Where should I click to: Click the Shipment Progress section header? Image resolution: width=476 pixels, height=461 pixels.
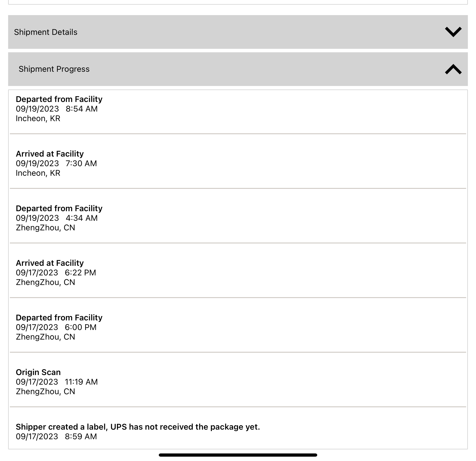click(x=238, y=69)
